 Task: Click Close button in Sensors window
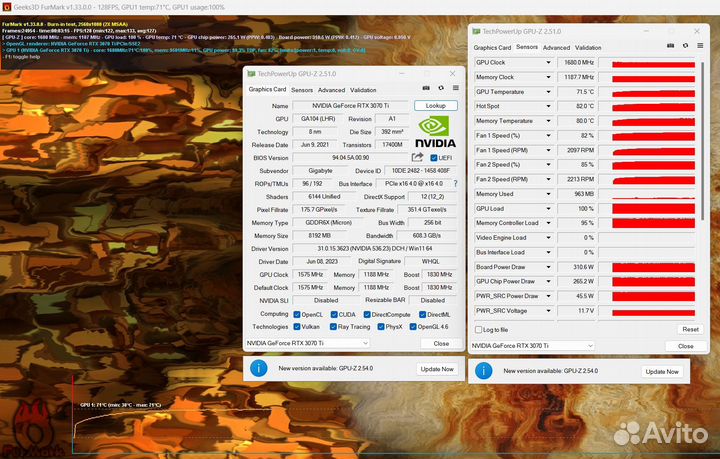pos(686,346)
